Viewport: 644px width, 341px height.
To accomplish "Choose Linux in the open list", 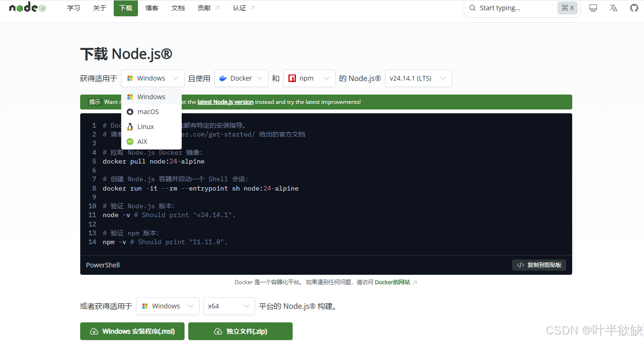I will (151, 127).
